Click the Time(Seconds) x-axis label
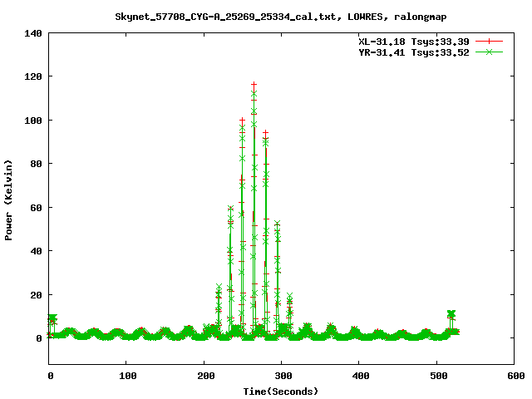The image size is (532, 399). 281,392
